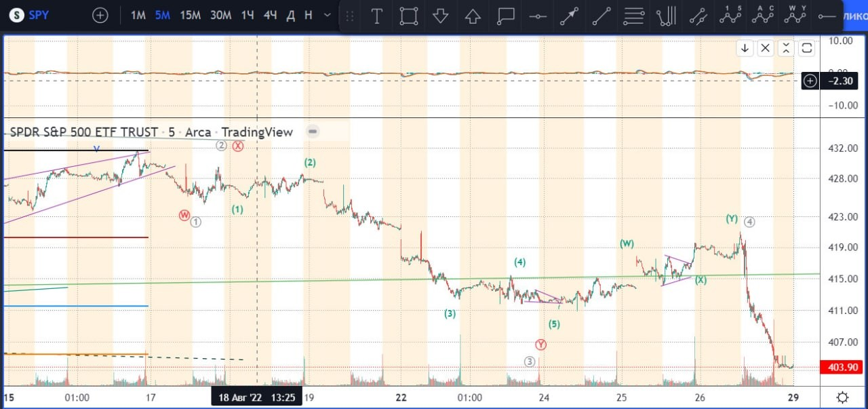Click the gray circled 4 wave label

(x=749, y=222)
